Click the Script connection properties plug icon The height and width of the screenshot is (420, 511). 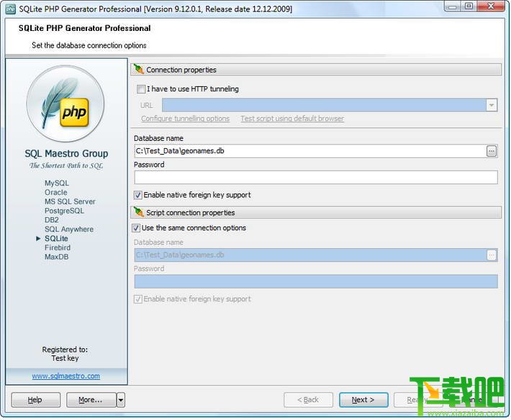click(139, 212)
